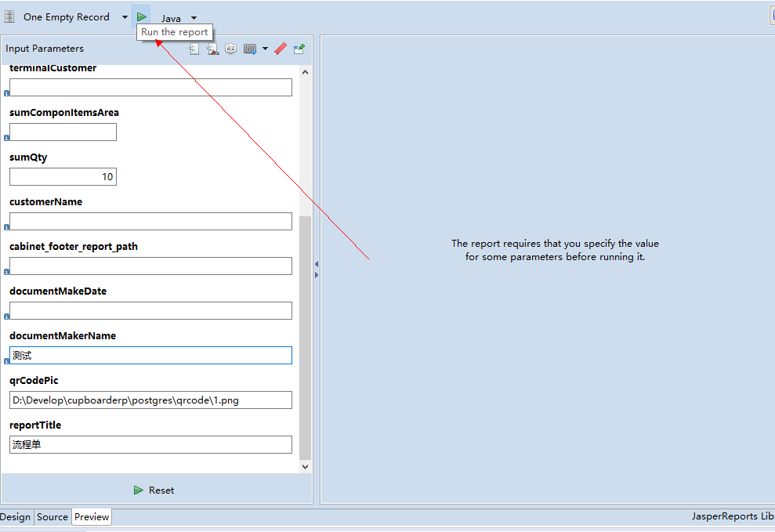The width and height of the screenshot is (775, 532).
Task: Click the qrCodePic label
Action: [x=34, y=380]
